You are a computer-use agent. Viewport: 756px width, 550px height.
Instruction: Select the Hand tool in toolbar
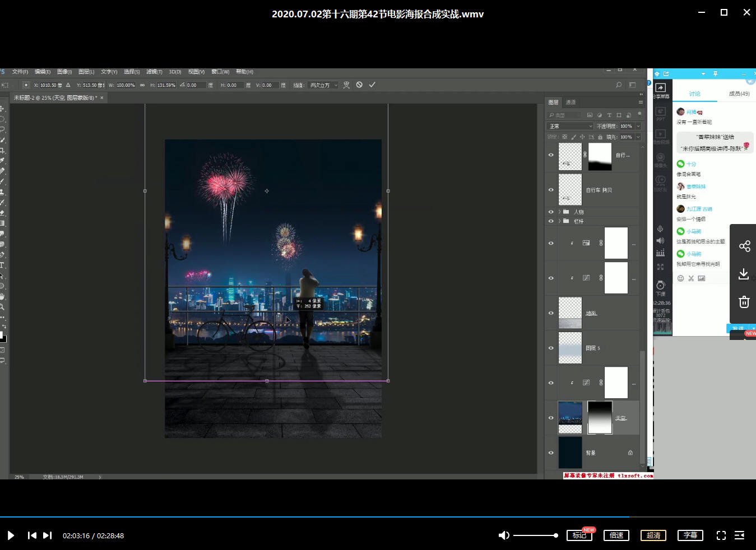pos(2,296)
